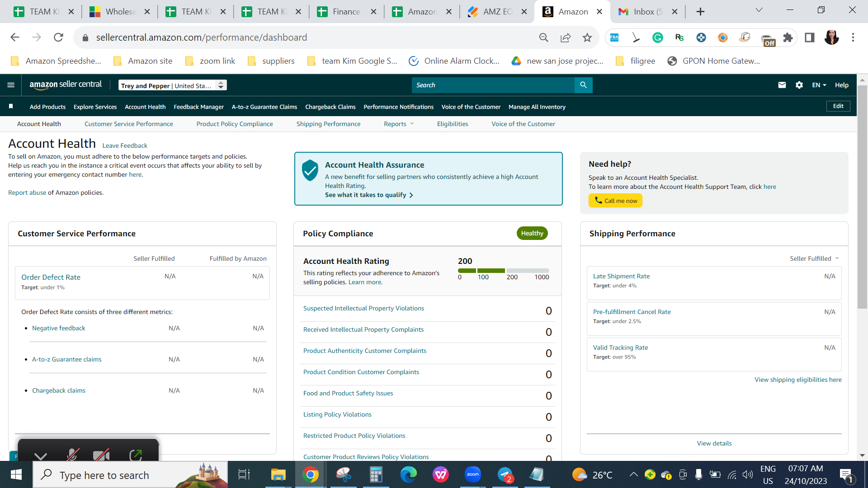Click the bookmark flag icon beside Add Products

coord(11,106)
